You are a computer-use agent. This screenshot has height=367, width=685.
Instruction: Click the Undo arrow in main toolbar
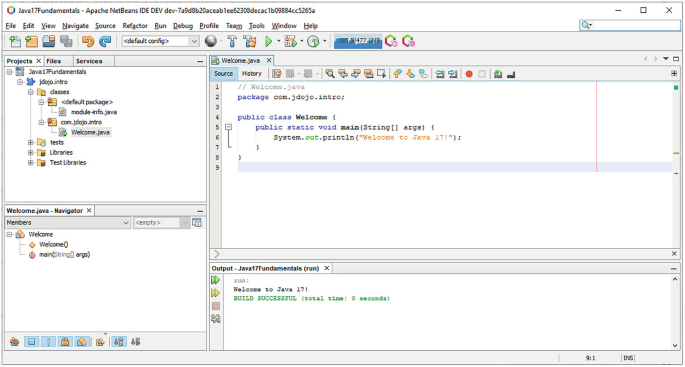click(x=88, y=42)
